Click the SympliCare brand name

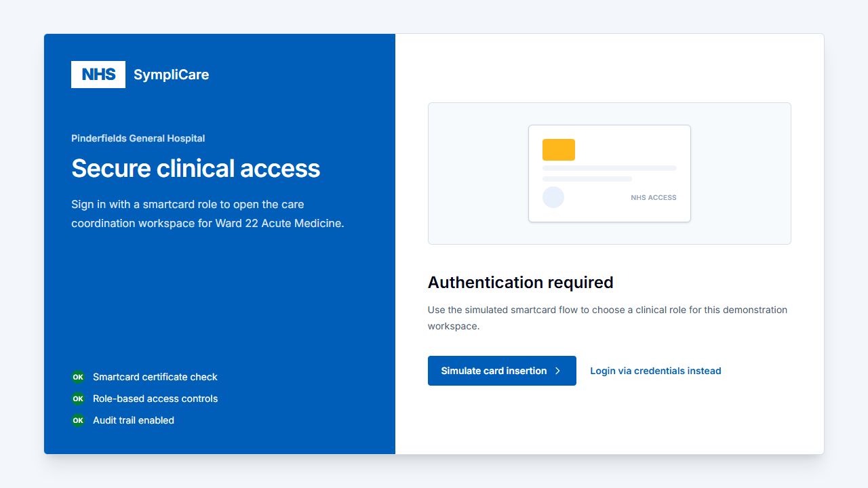pos(171,75)
